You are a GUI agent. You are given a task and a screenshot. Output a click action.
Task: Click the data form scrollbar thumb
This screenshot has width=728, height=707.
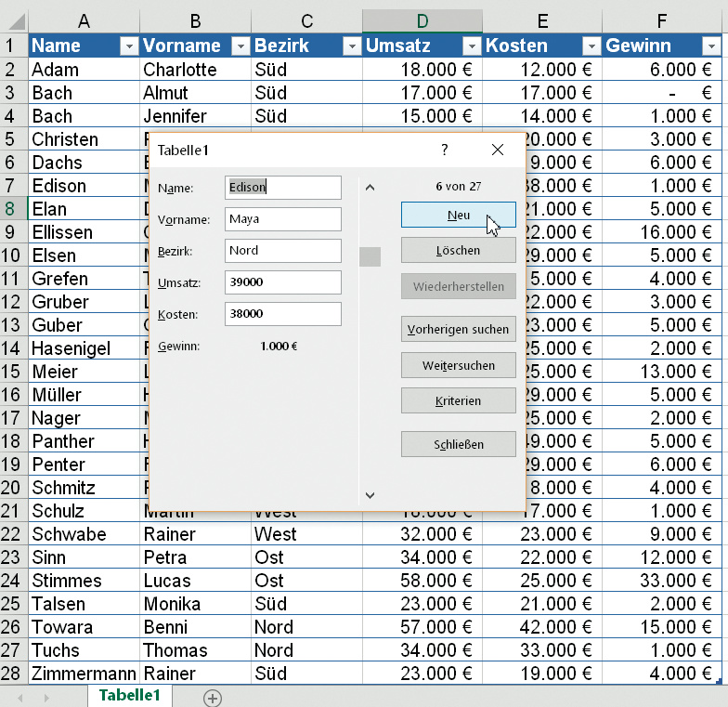[370, 256]
